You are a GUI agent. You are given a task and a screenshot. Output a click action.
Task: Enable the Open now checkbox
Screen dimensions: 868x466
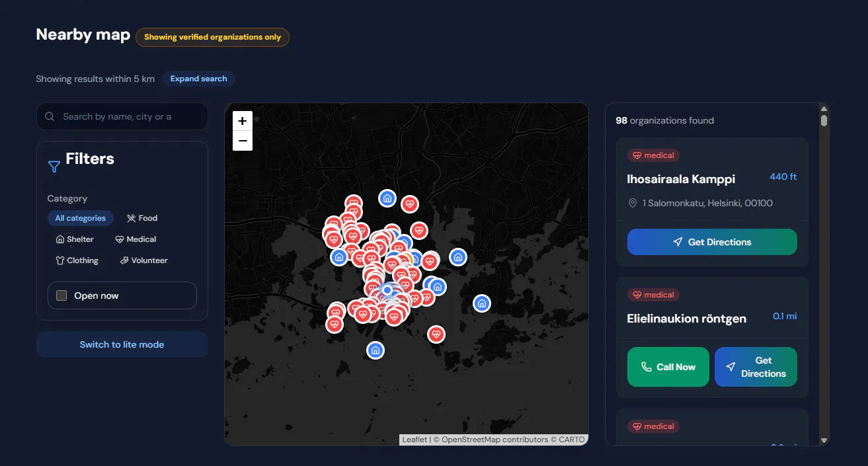click(61, 295)
